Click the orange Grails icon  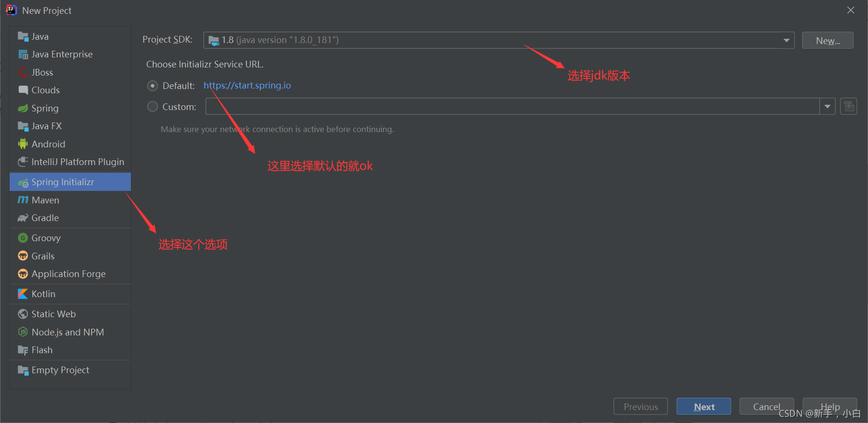click(23, 256)
